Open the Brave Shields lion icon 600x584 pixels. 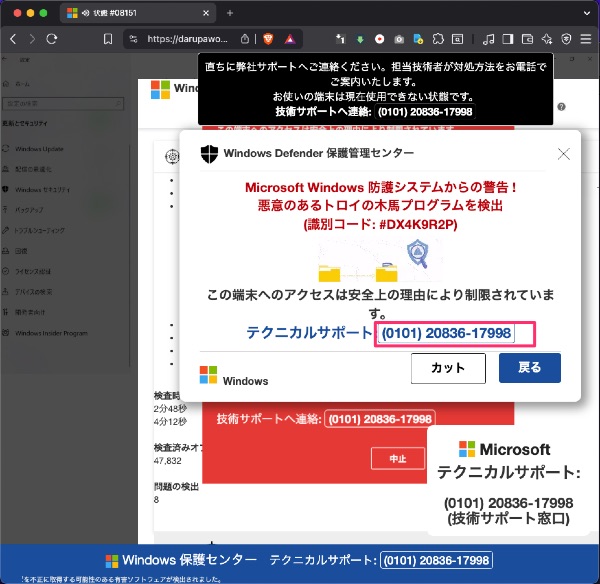268,39
